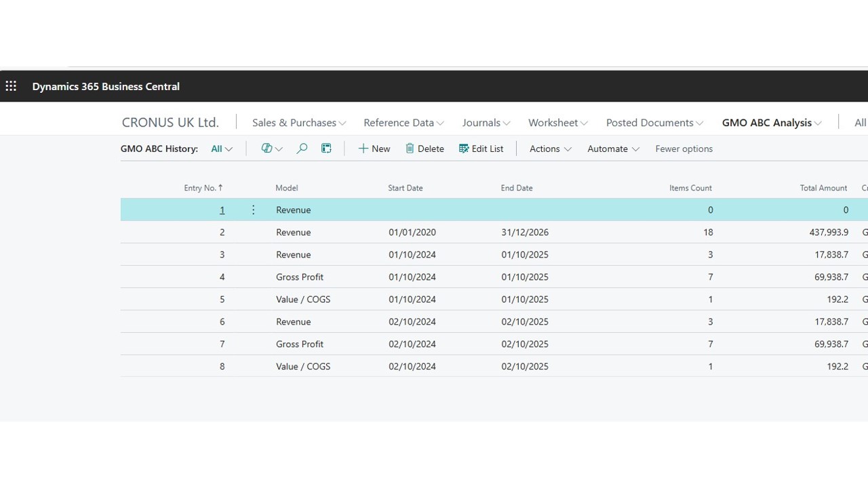Open the All view filter dropdown
The width and height of the screenshot is (868, 488).
point(222,148)
